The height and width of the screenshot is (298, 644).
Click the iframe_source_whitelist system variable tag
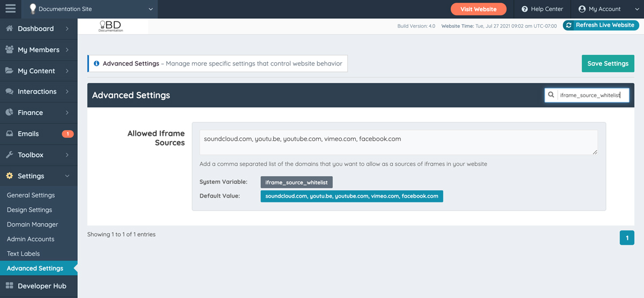[x=296, y=183]
